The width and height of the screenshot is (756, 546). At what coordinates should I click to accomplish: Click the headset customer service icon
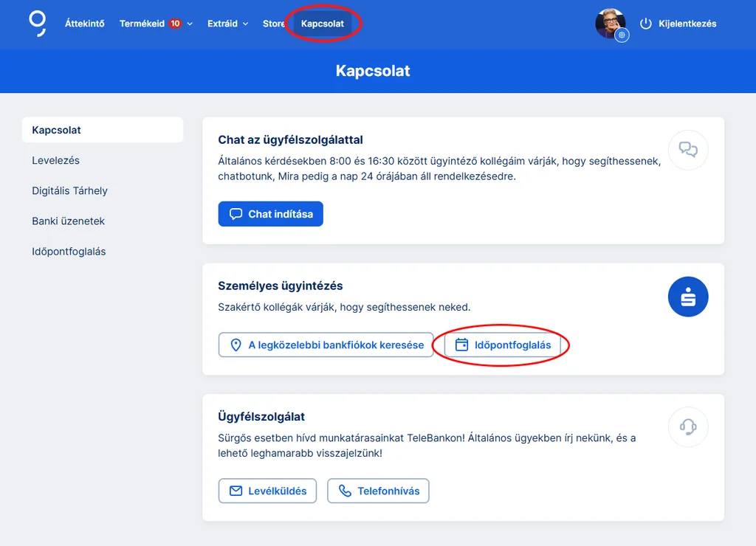tap(688, 426)
